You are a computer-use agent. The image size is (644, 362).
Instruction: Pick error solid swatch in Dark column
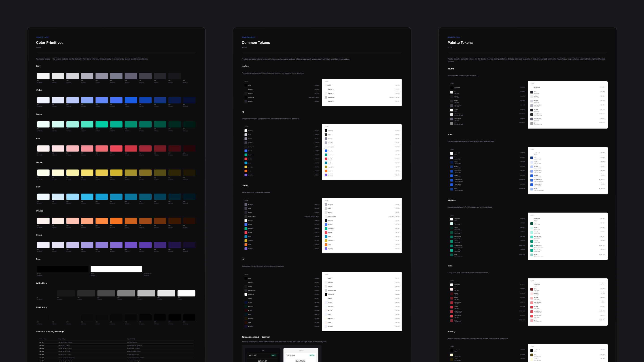click(x=451, y=307)
